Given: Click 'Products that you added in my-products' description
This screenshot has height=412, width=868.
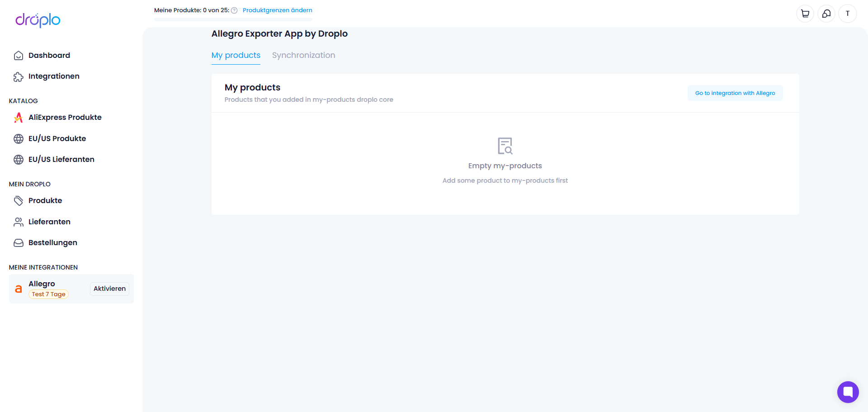Looking at the screenshot, I should [309, 99].
